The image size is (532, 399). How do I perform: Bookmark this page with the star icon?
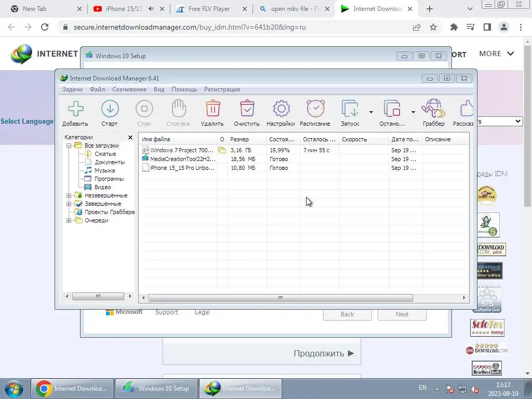pyautogui.click(x=433, y=27)
